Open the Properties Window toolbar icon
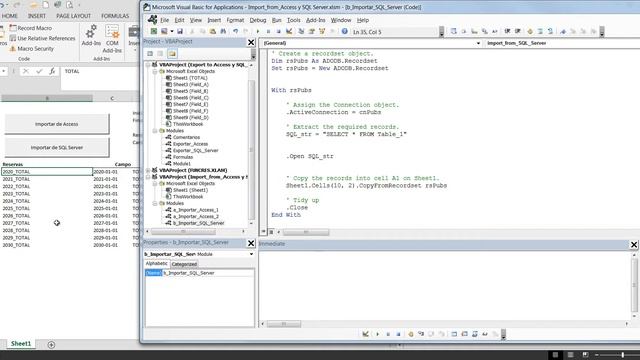Viewport: 640px width, 360px height. 311,31
